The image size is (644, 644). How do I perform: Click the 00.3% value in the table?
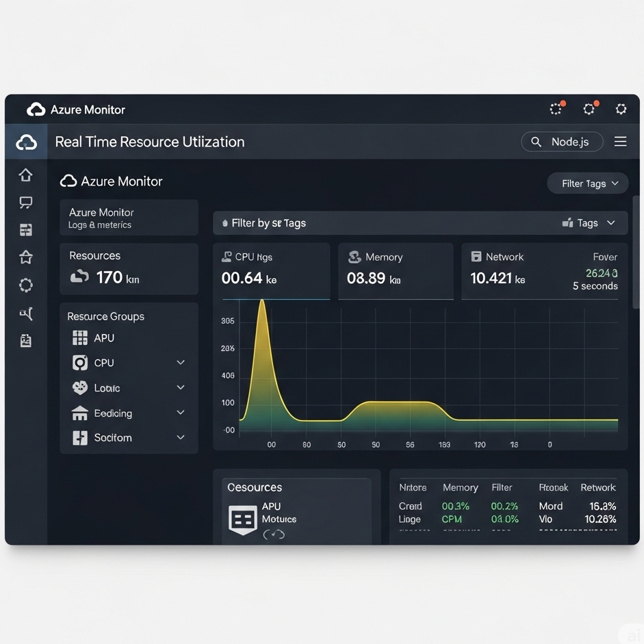tap(456, 506)
